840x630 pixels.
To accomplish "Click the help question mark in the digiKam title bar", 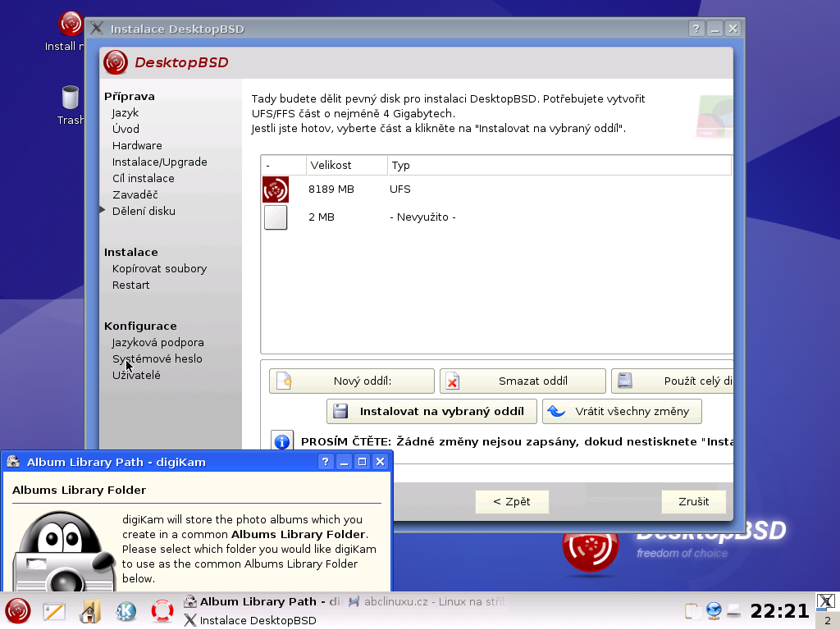I will point(325,461).
